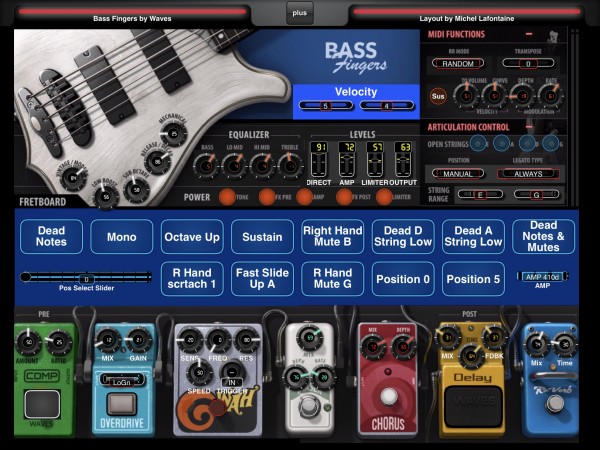Click the Wah pedal Speed knob
Viewport: 600px width, 450px height.
(199, 372)
